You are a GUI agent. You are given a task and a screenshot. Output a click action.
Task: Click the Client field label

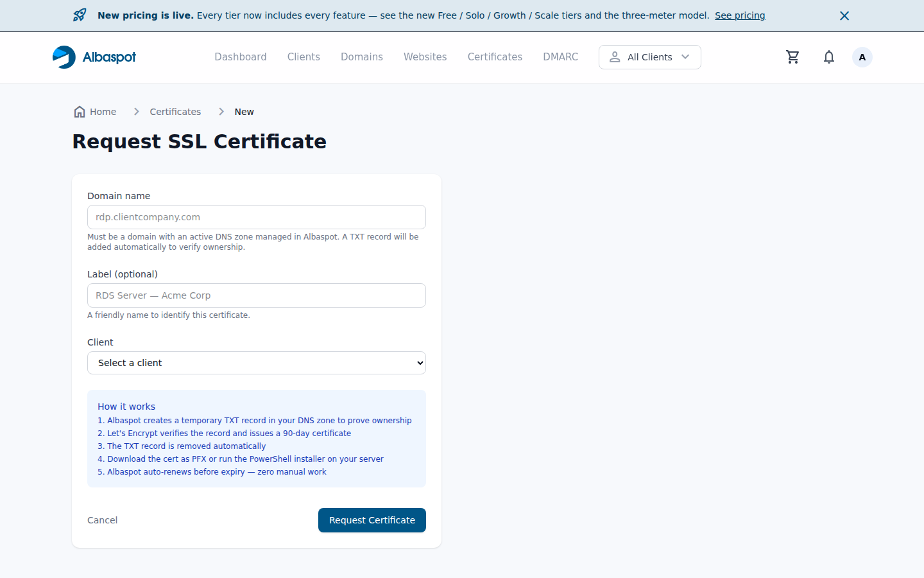[x=100, y=342]
